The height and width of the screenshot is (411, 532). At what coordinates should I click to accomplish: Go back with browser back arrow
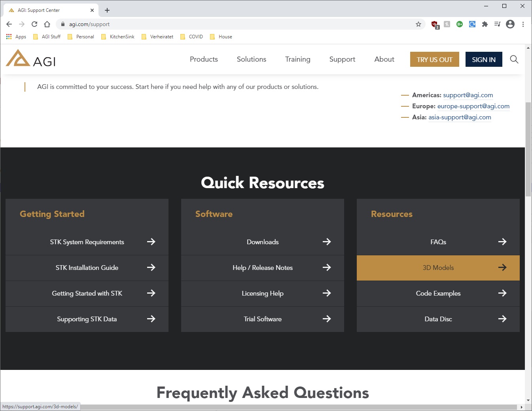[x=9, y=24]
